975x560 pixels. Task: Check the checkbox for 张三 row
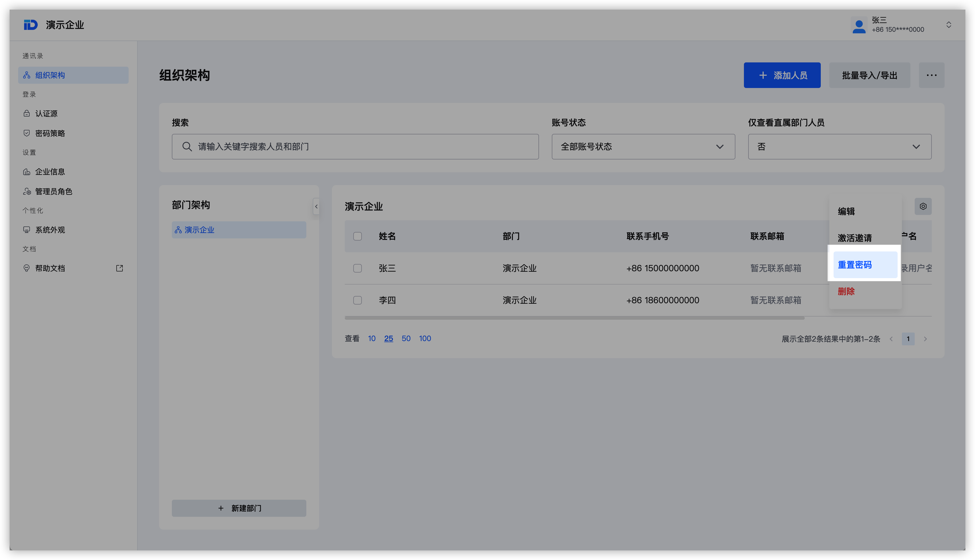click(x=358, y=268)
